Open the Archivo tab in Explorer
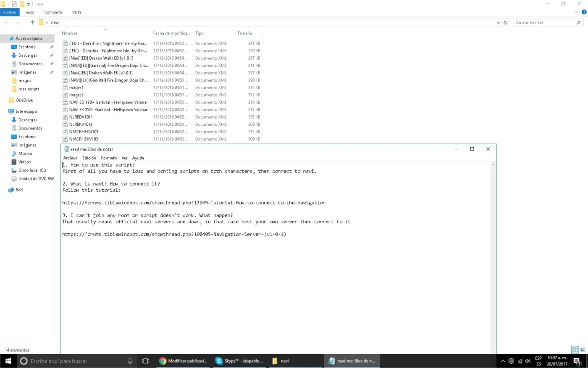Screen dimensions: 588x368 coord(10,12)
